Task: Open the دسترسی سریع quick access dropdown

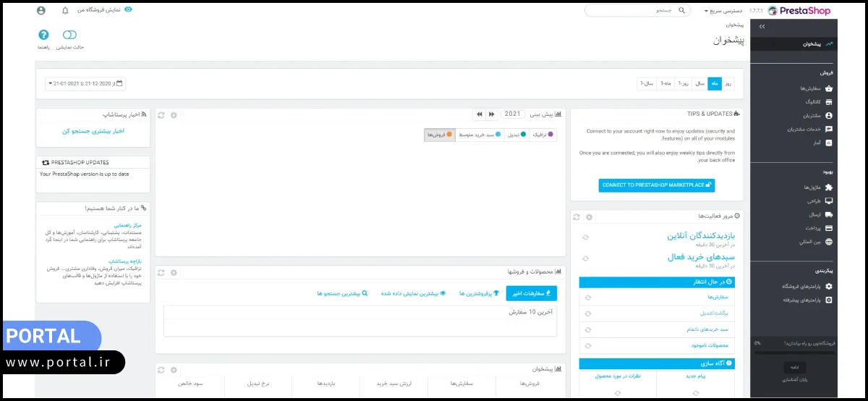Action: (723, 11)
